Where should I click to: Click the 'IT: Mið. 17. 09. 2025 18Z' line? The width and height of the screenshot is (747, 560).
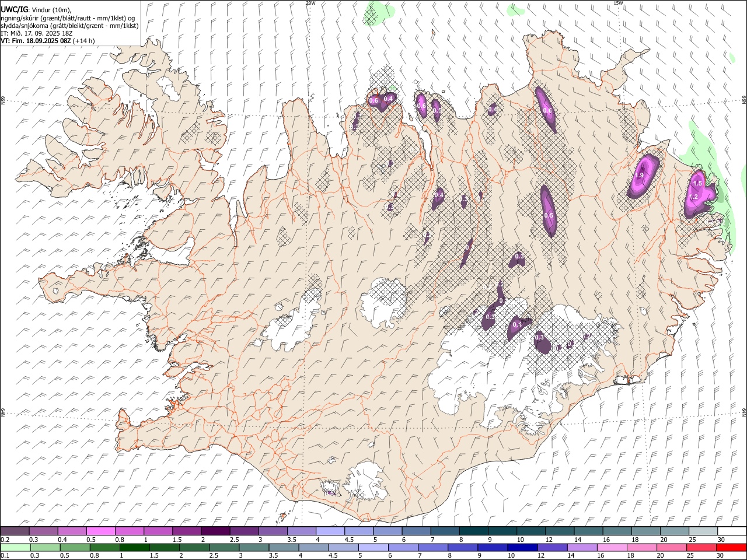(x=36, y=33)
